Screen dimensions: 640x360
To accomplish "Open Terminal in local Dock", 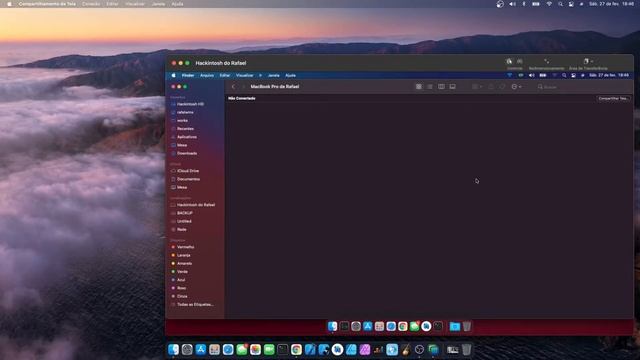I will (x=283, y=349).
